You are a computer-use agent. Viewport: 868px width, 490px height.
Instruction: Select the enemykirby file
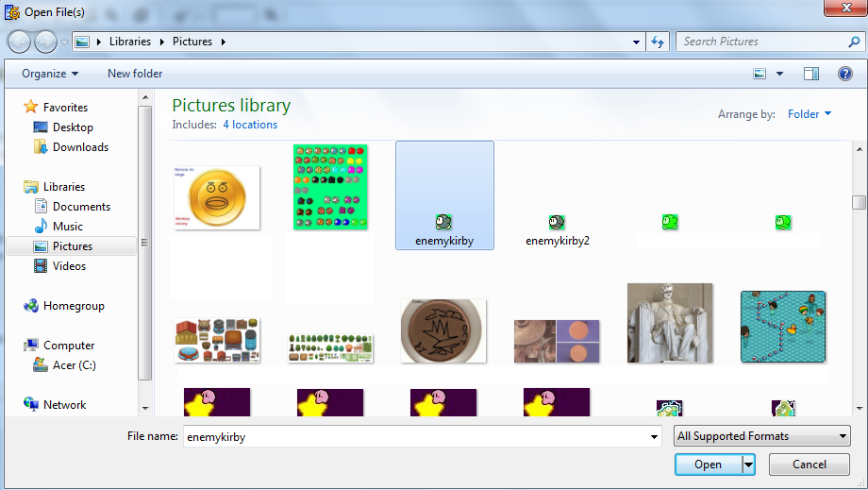(x=444, y=195)
